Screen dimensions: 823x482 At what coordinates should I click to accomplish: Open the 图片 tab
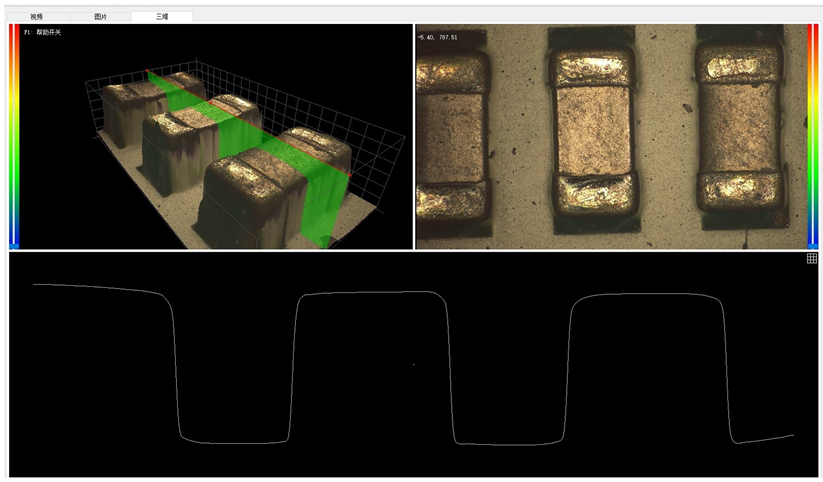coord(100,17)
